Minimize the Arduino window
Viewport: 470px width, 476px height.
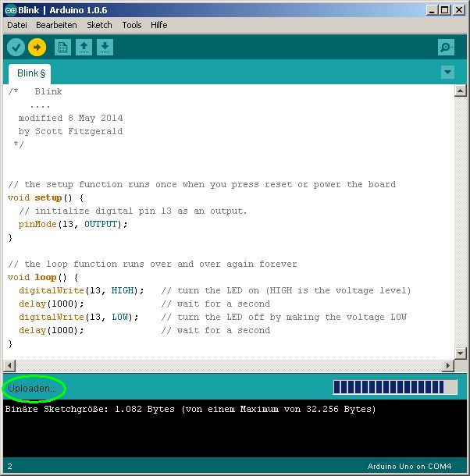click(x=432, y=10)
